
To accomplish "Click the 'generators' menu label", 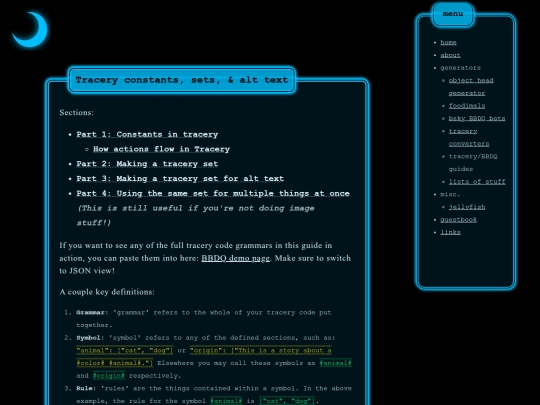I will (x=460, y=68).
